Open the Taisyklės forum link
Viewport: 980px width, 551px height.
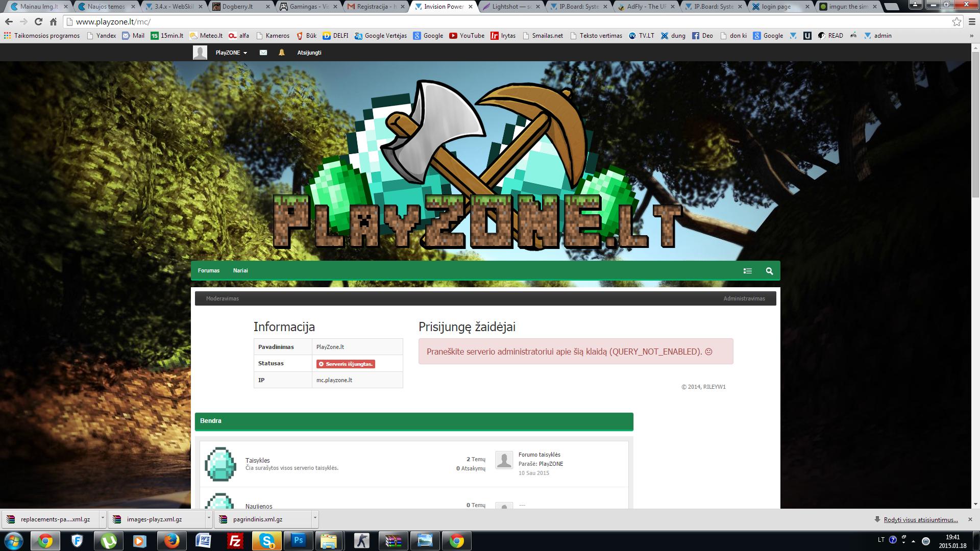pyautogui.click(x=257, y=460)
